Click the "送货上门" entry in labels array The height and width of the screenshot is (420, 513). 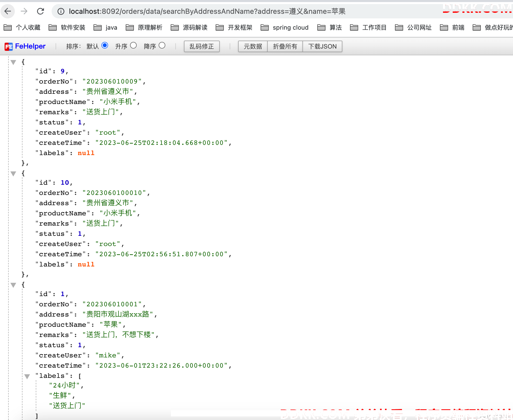tap(67, 406)
